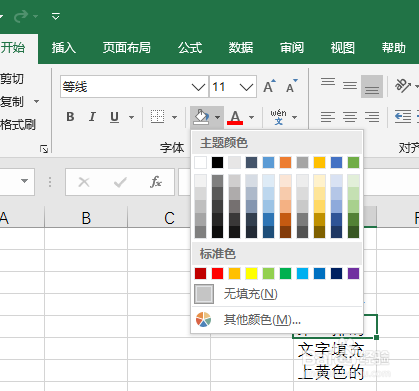Click the decrease indent icon

click(x=403, y=117)
